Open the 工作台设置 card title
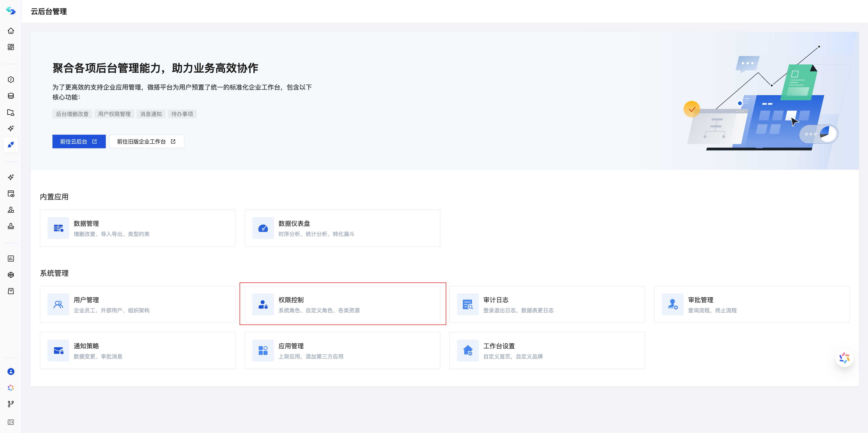868x433 pixels. 499,346
